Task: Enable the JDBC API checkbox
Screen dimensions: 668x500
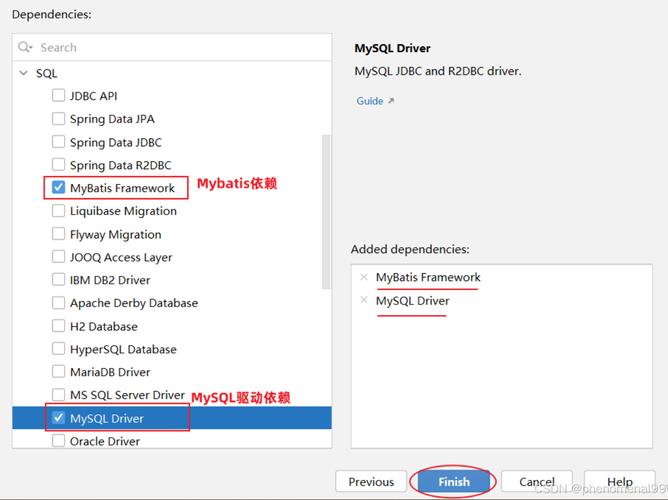Action: pos(58,95)
